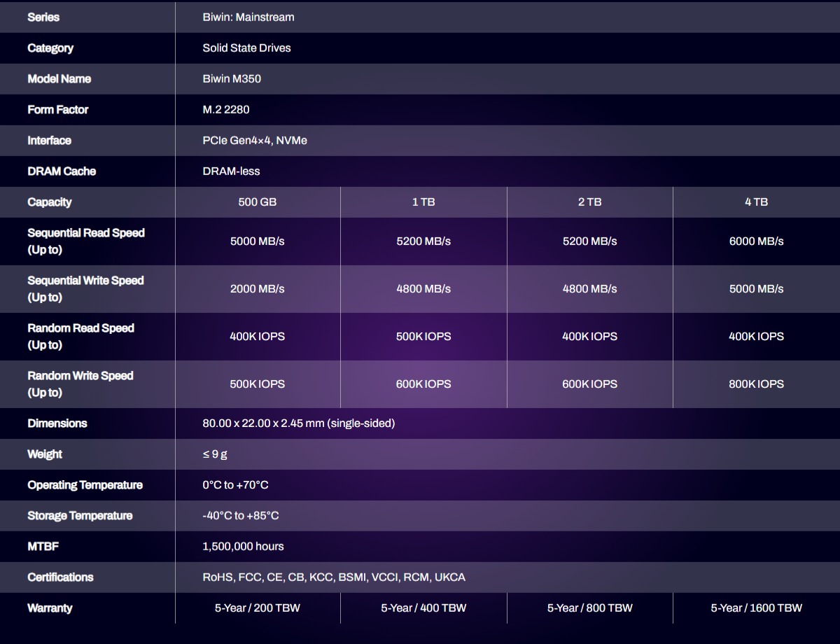Select the Biwin: Mainstream series value
This screenshot has width=840, height=644.
(248, 17)
